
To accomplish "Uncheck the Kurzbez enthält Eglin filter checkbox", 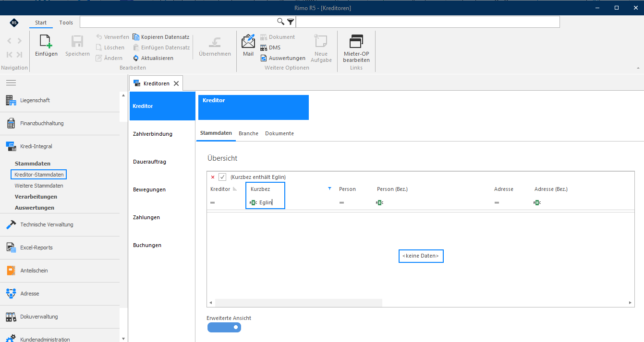I will point(222,177).
